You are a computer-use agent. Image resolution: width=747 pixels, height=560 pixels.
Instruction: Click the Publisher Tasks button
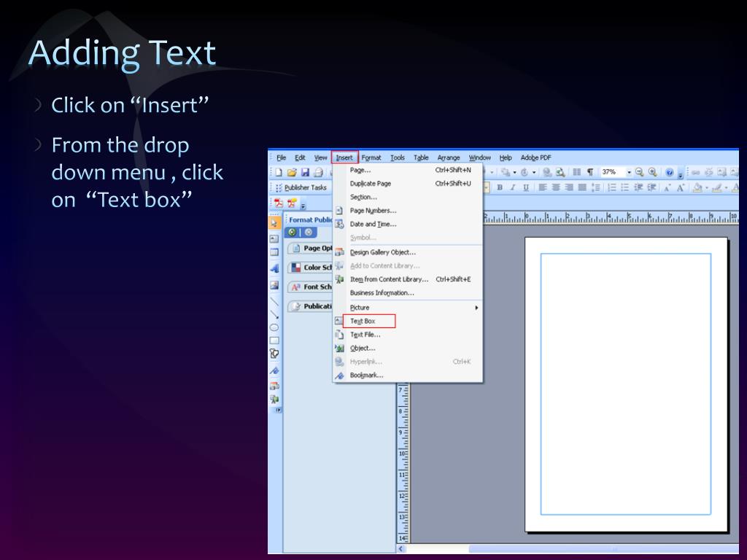pyautogui.click(x=301, y=187)
